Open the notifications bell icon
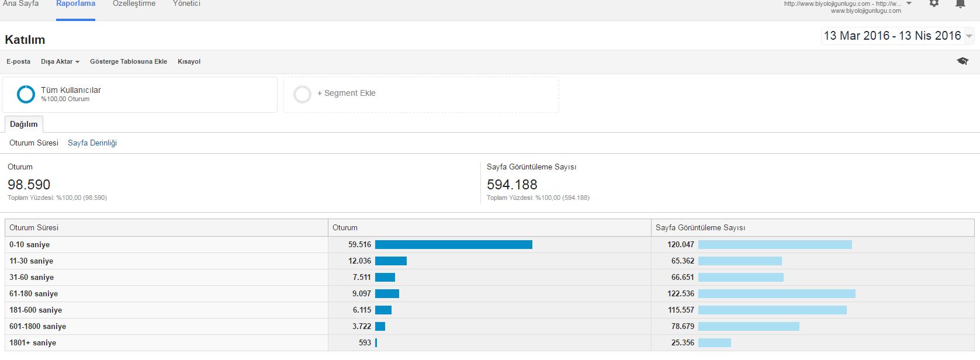Viewport: 980px width, 360px height. click(x=960, y=3)
